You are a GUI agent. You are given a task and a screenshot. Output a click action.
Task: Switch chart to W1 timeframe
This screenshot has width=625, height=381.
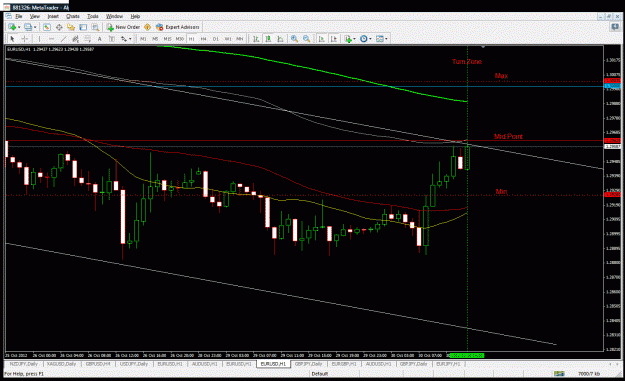(x=228, y=39)
